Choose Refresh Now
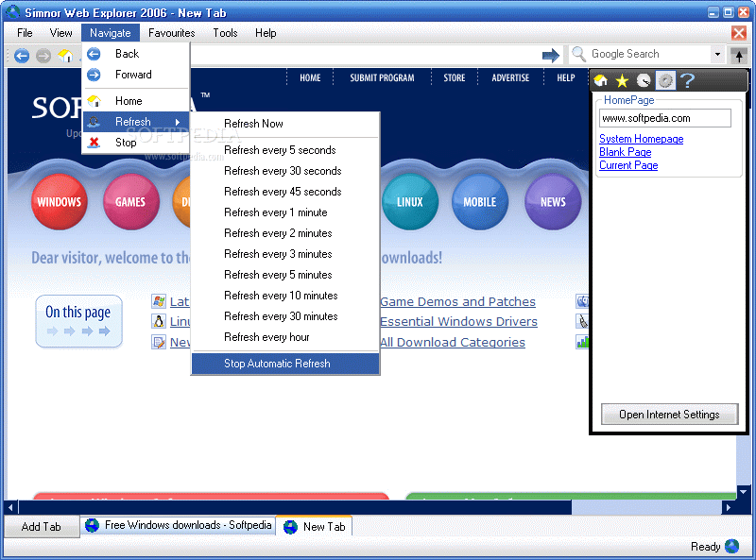Screen dimensions: 756x560 click(285, 124)
